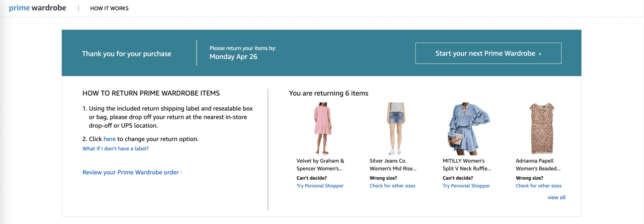Check for other sizes under Silver Jeans
644x224 pixels.
pyautogui.click(x=392, y=186)
